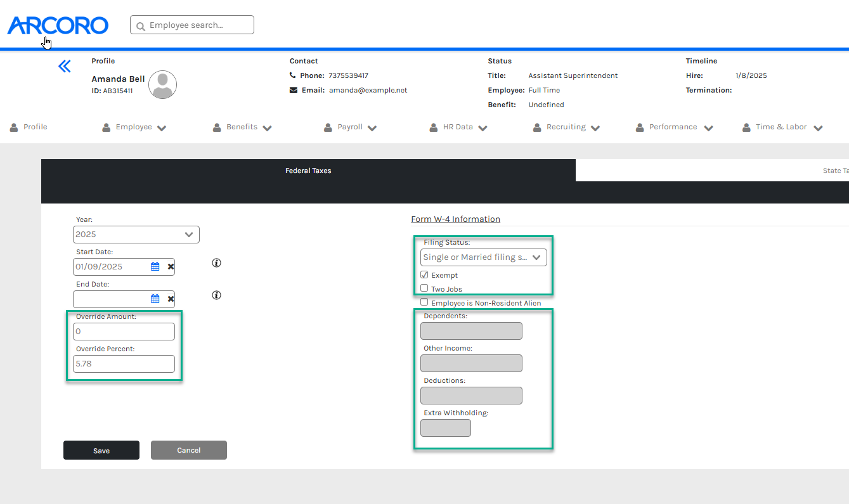Click the Form W-4 Information link
Viewport: 849px width, 504px height.
(456, 219)
